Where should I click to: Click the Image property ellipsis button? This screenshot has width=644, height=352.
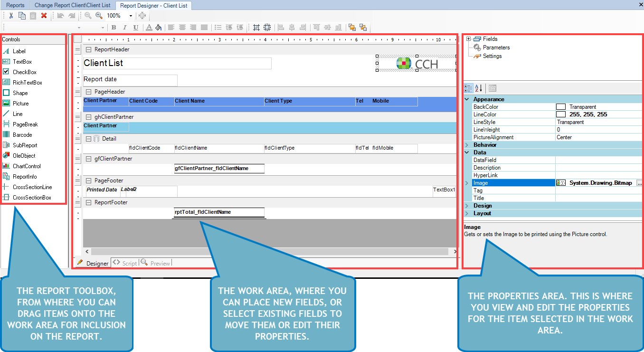coord(639,183)
